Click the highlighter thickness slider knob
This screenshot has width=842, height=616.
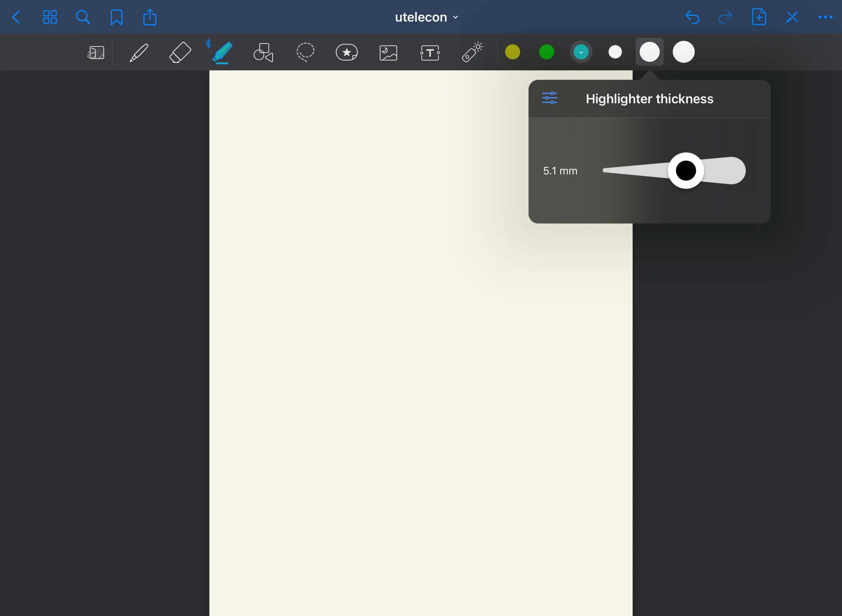[x=686, y=170]
